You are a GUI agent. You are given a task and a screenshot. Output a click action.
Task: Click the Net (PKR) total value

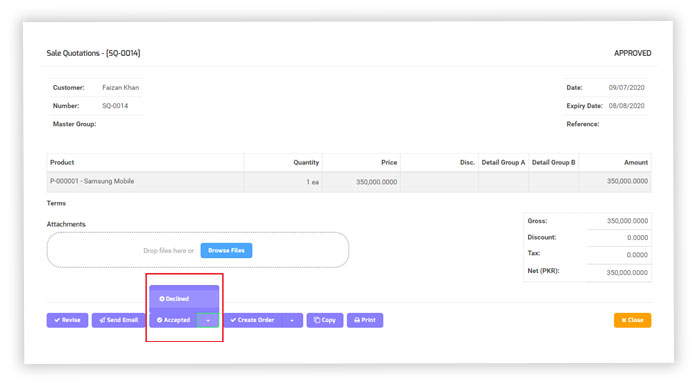(627, 272)
